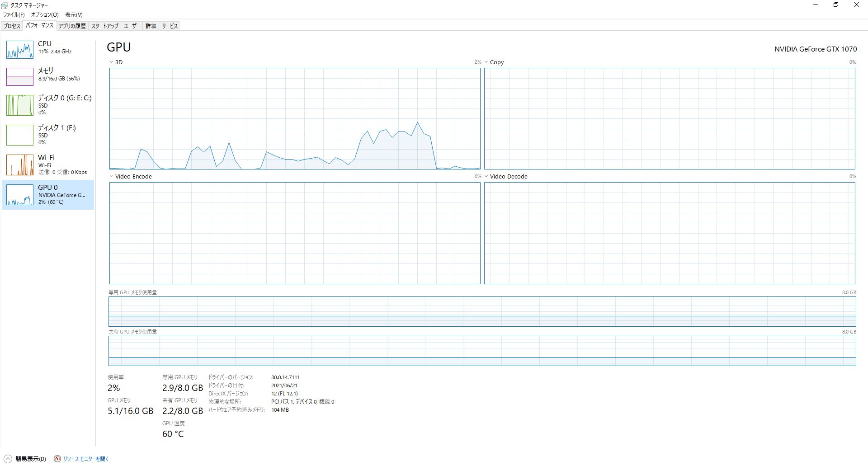This screenshot has width=868, height=470.
Task: Switch to the パフォーマンス tab
Action: click(40, 26)
